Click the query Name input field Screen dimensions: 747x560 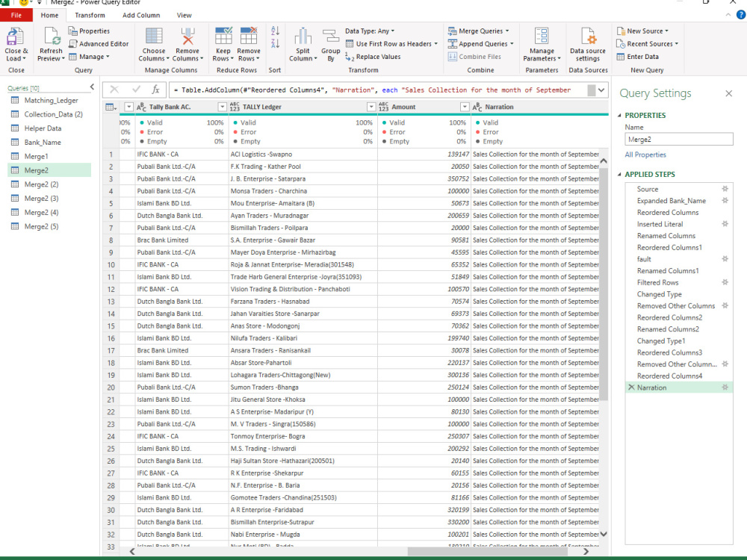click(678, 140)
